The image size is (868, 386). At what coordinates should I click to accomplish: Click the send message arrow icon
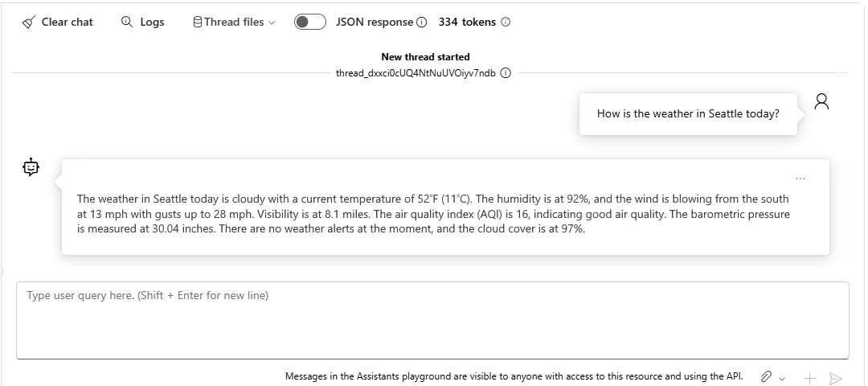[x=835, y=378]
